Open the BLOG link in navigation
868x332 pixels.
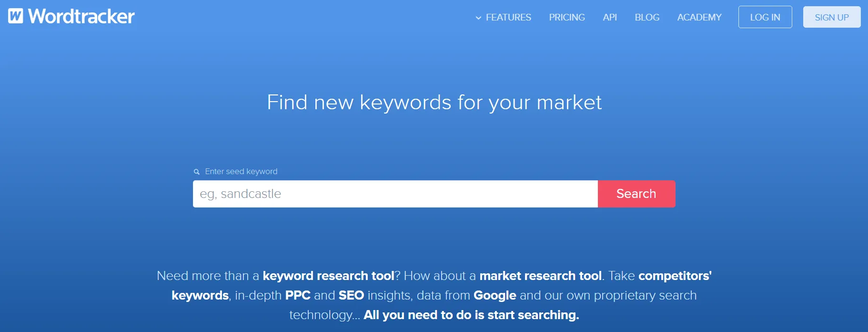click(647, 18)
